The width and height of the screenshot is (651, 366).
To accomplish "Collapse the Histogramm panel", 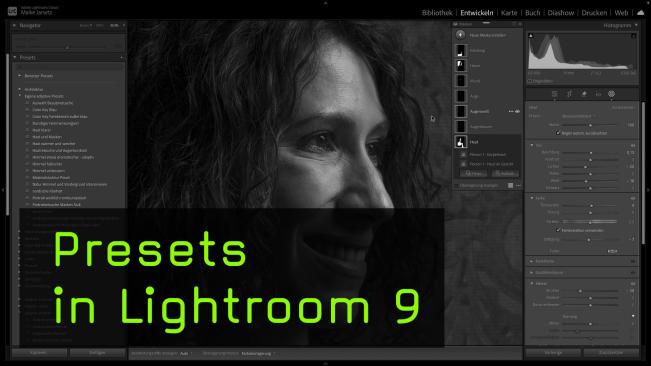I will point(636,25).
